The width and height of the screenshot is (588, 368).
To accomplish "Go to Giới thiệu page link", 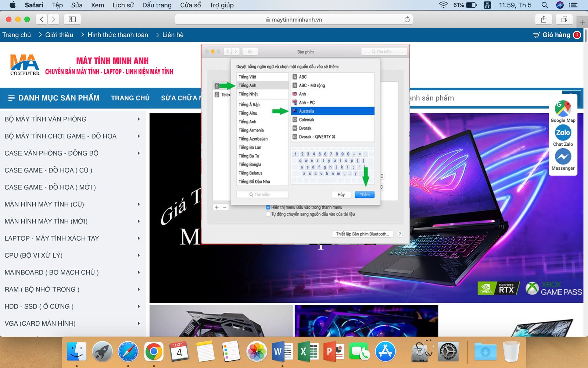I will click(x=59, y=35).
